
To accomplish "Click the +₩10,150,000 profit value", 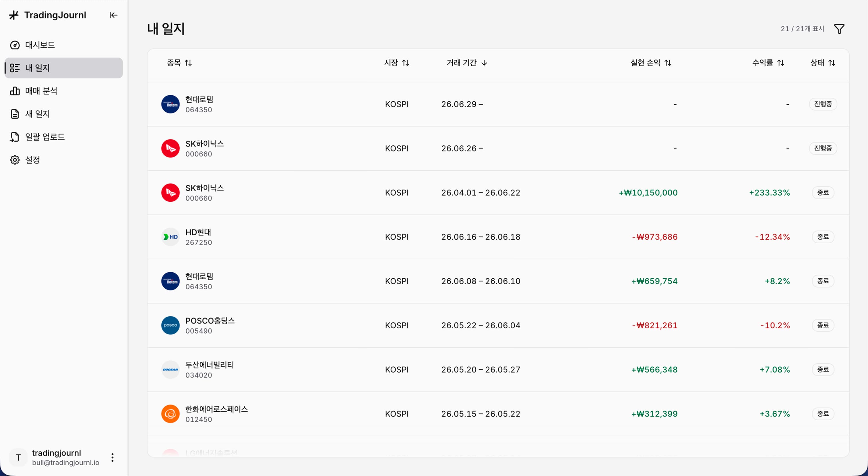I will click(648, 193).
